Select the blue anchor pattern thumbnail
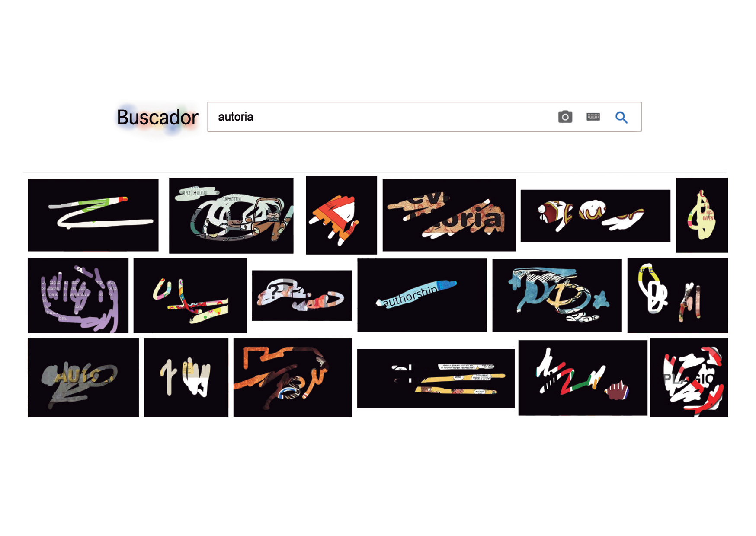The height and width of the screenshot is (536, 756). pyautogui.click(x=557, y=295)
